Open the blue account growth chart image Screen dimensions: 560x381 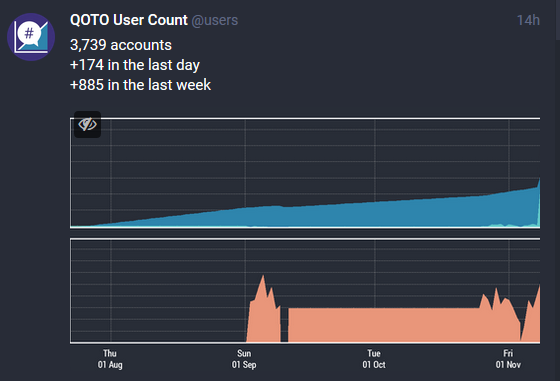[305, 173]
